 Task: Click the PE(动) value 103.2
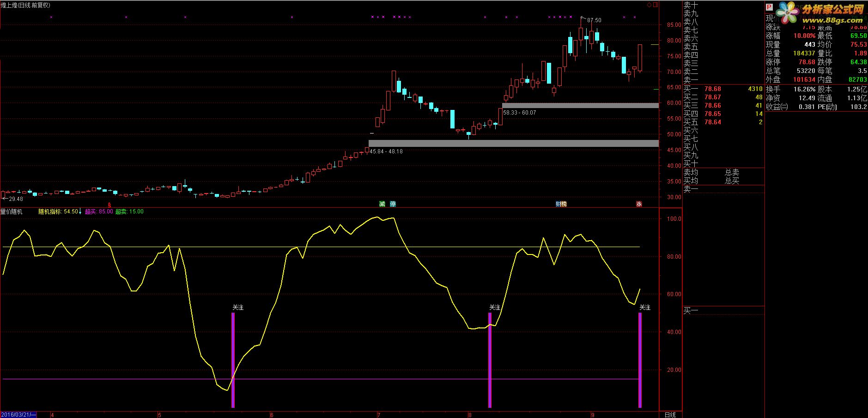859,107
